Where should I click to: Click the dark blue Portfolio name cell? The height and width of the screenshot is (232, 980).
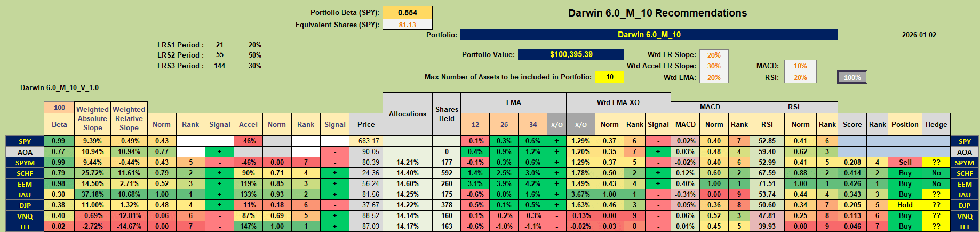[x=648, y=35]
